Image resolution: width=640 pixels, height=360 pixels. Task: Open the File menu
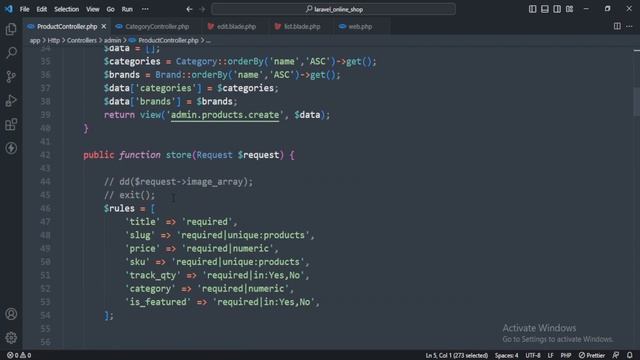tap(24, 9)
